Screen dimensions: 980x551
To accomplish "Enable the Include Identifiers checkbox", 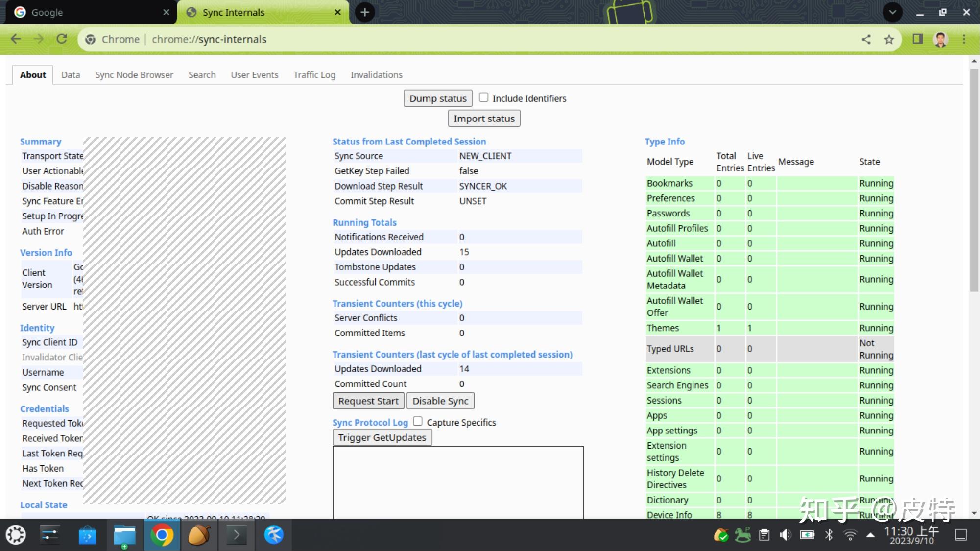I will (483, 97).
